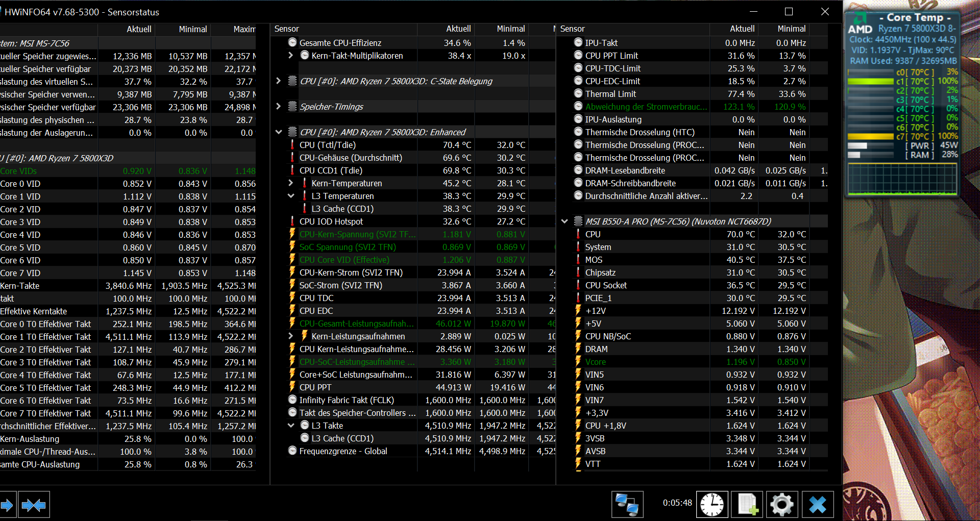Expand the Speicher-Timings group

coord(278,106)
